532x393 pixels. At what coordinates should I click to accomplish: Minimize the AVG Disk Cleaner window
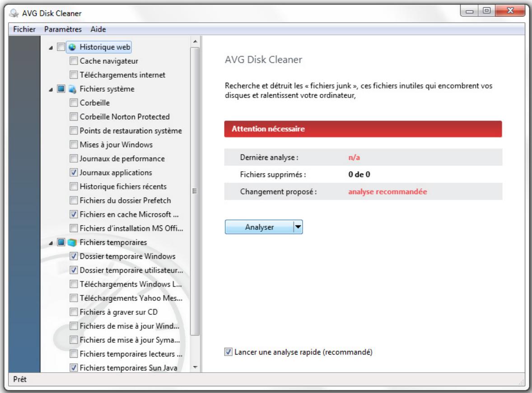coord(470,11)
